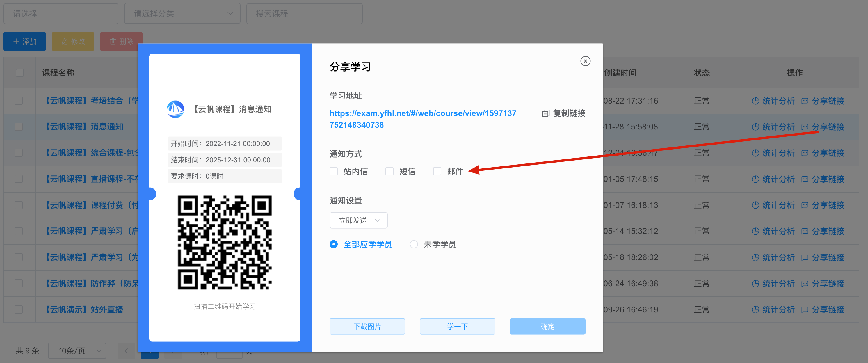Viewport: 868px width, 363px height.
Task: Click 统计分析 icon in the 01-07 16:18:13 row
Action: (x=755, y=205)
